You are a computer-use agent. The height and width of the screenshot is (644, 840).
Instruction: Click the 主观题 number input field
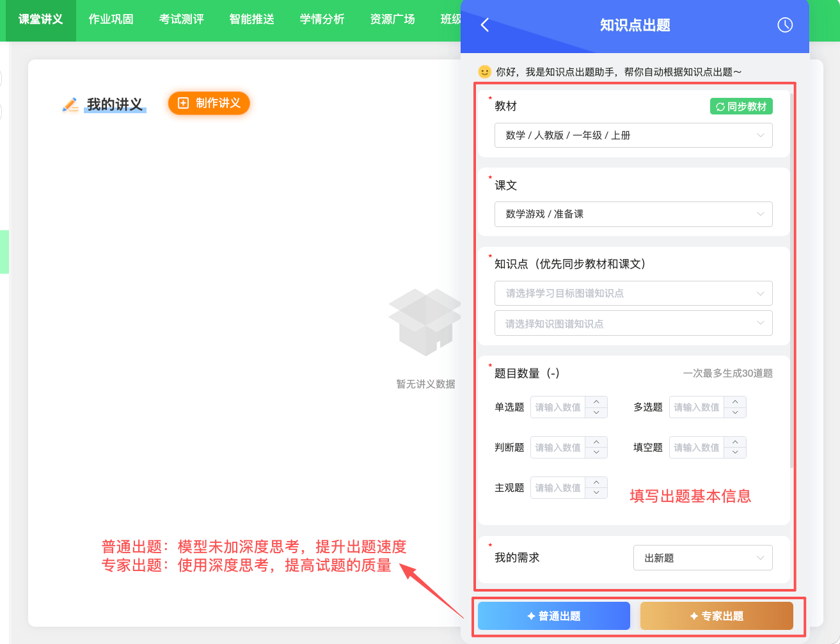558,488
